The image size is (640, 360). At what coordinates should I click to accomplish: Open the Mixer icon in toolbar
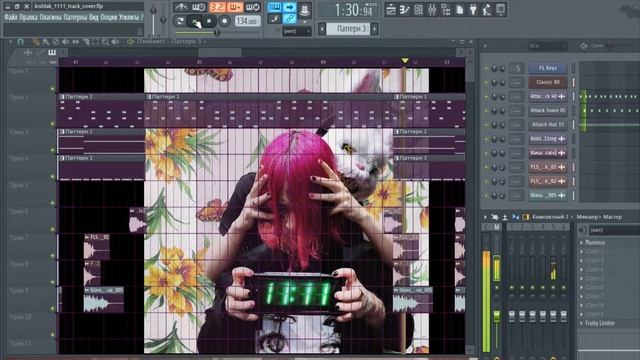tap(432, 10)
